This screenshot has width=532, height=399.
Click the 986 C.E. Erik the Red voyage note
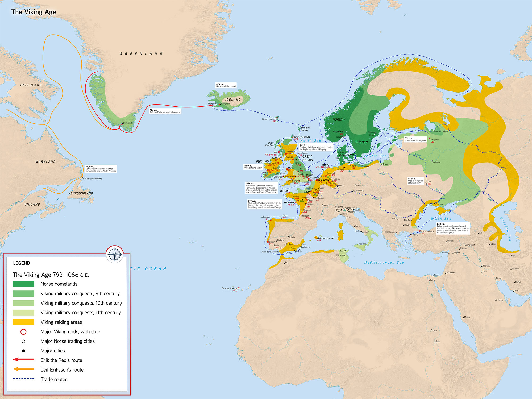click(x=165, y=111)
